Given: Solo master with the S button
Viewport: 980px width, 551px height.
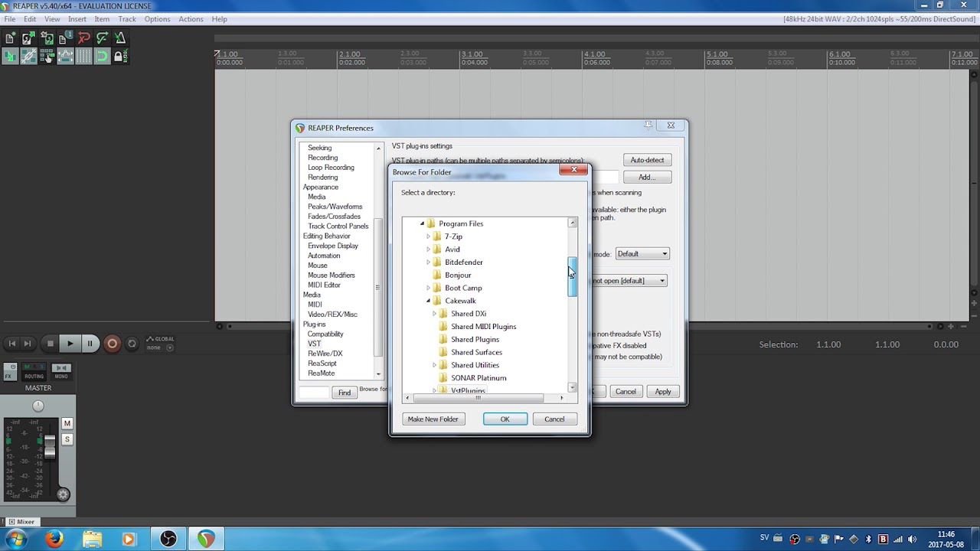Looking at the screenshot, I should (67, 439).
